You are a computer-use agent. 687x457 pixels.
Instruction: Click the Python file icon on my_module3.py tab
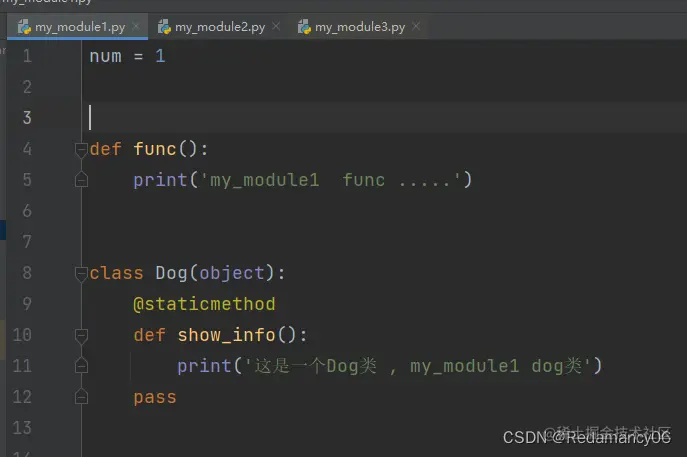pyautogui.click(x=304, y=27)
